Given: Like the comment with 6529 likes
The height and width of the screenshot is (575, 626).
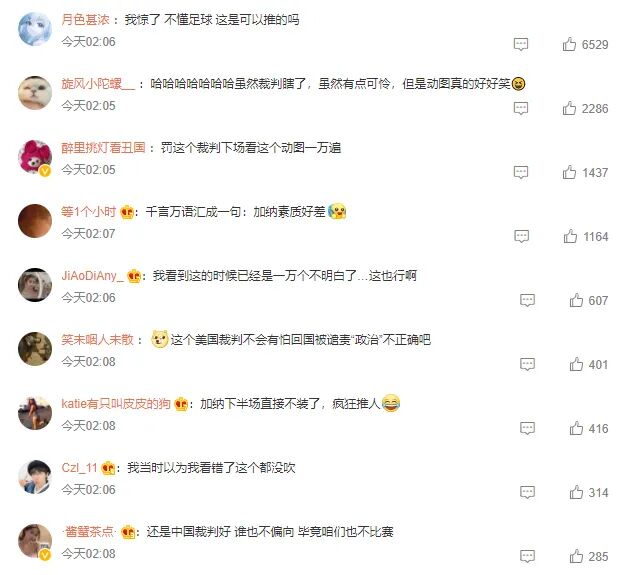Looking at the screenshot, I should point(569,44).
